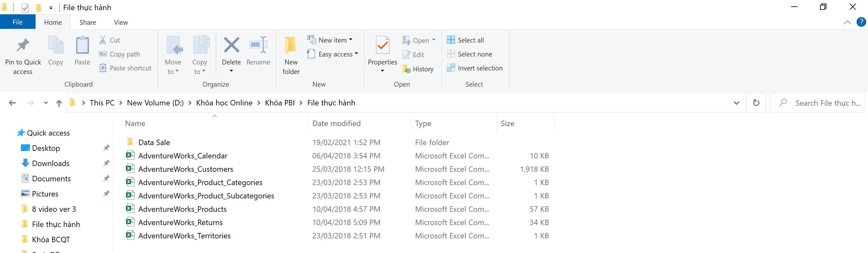Click Select none
Viewport: 868px width, 253px height.
[x=469, y=54]
